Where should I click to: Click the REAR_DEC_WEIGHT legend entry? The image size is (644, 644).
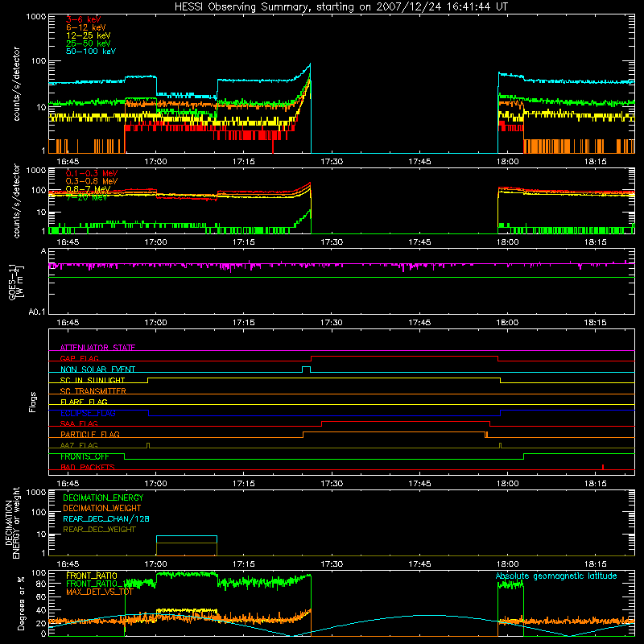click(99, 530)
